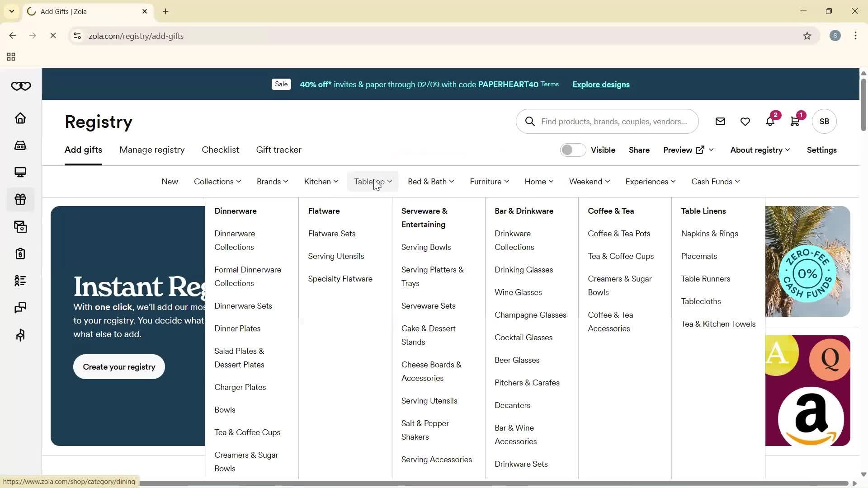Open messages via the envelope icon
Screen dimensions: 868x488
pos(720,121)
